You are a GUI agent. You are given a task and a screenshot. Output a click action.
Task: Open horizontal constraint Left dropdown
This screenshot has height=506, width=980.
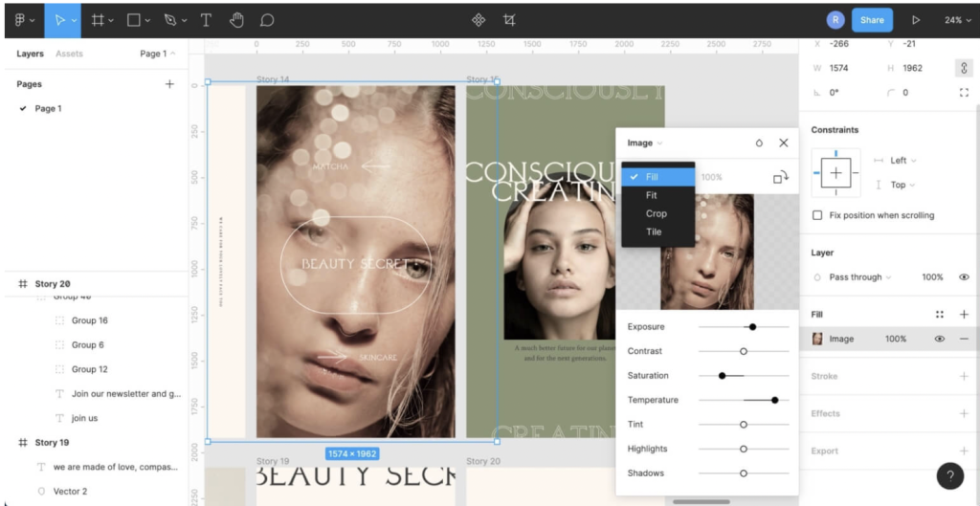[x=903, y=161]
